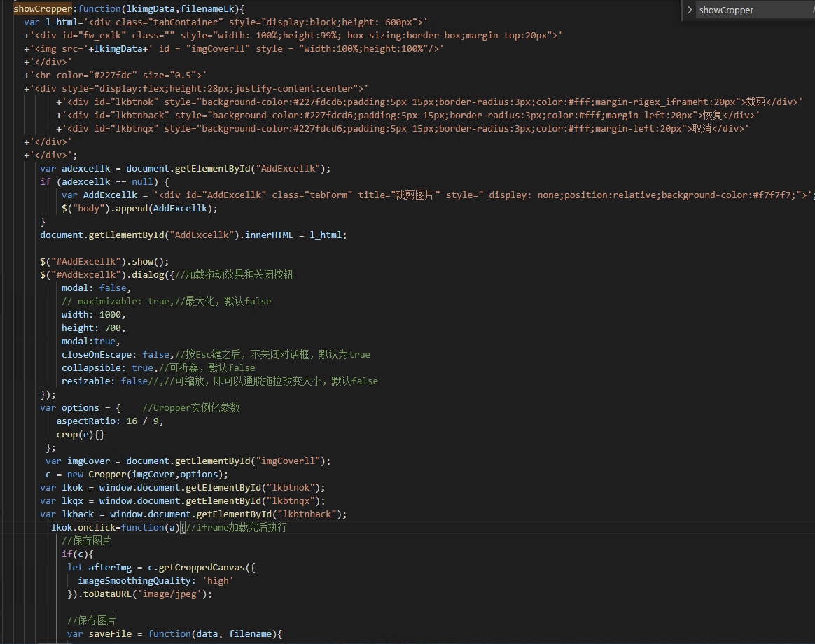This screenshot has width=815, height=644.
Task: Place cursor on height value 700
Action: tap(113, 328)
